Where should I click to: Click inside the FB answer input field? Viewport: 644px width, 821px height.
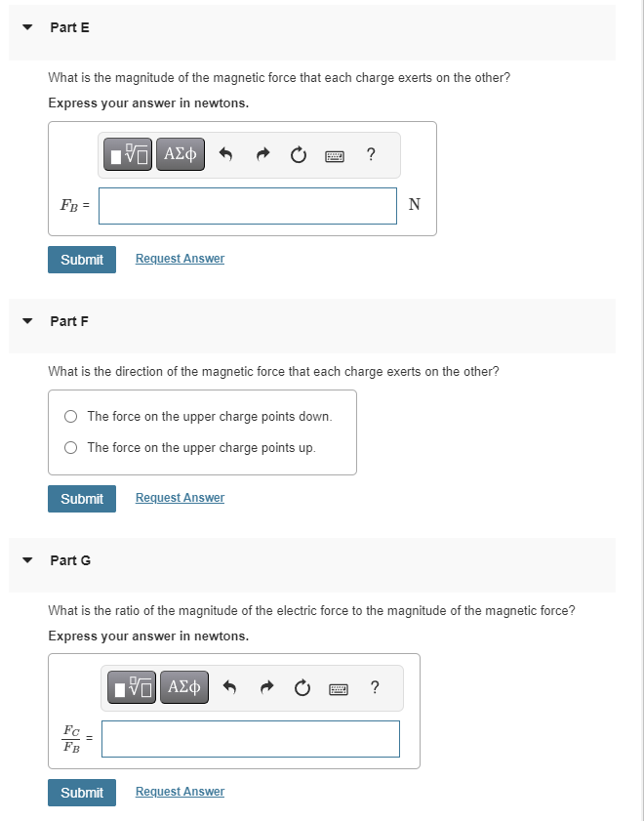pos(247,206)
